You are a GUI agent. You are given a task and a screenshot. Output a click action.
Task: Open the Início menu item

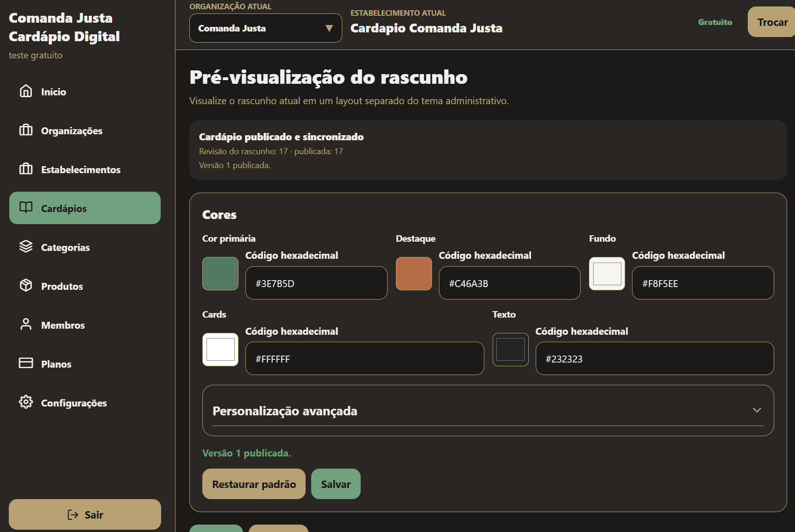(85, 92)
